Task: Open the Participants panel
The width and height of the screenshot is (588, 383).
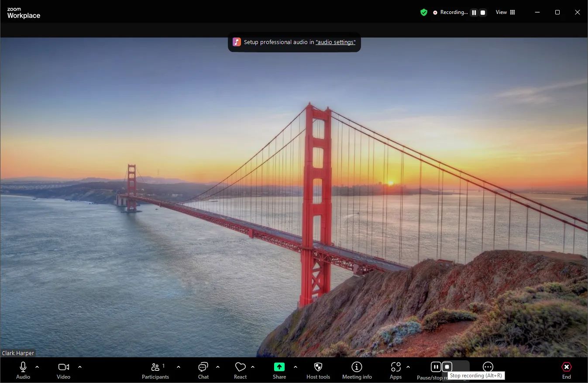Action: 155,370
